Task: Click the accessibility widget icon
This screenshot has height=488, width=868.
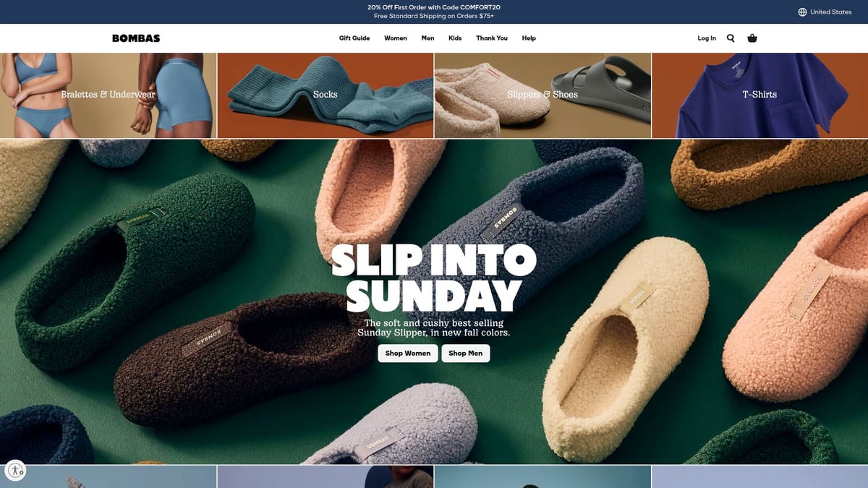Action: 15,471
